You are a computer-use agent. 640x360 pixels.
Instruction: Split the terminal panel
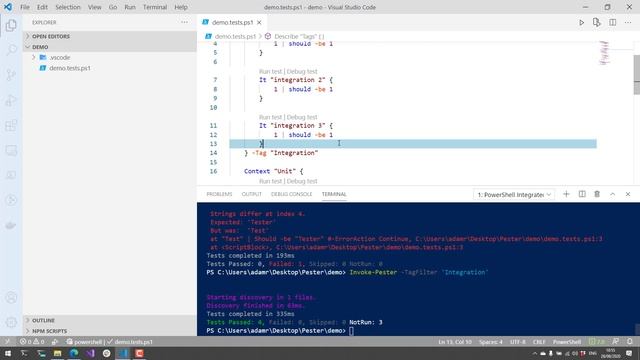pos(582,194)
